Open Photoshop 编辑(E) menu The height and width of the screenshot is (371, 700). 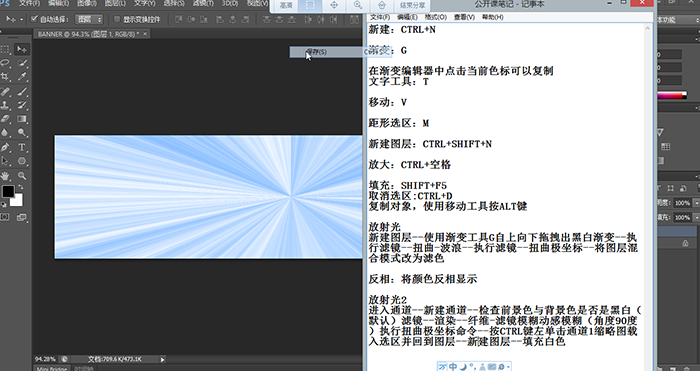[x=58, y=4]
